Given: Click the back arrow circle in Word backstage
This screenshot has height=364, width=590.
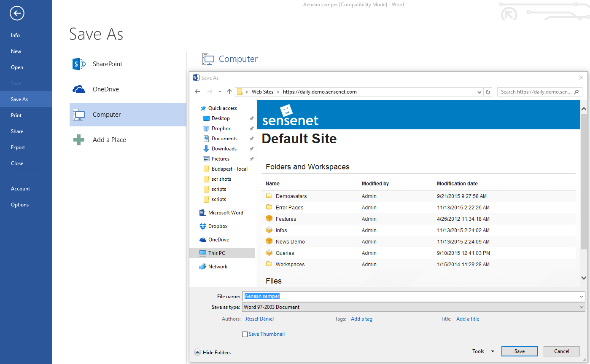Looking at the screenshot, I should coord(17,13).
